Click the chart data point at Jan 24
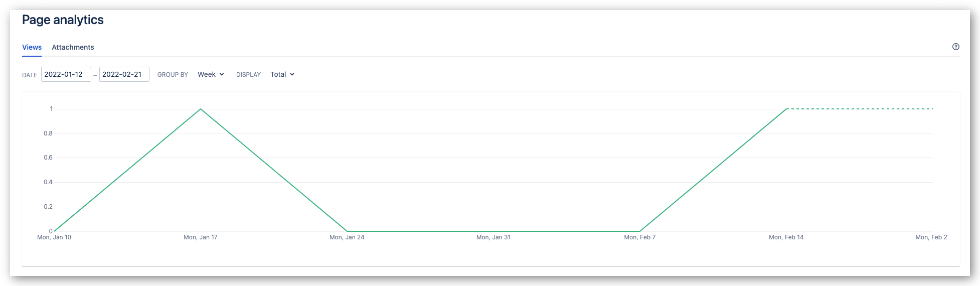The height and width of the screenshot is (286, 980). (347, 231)
